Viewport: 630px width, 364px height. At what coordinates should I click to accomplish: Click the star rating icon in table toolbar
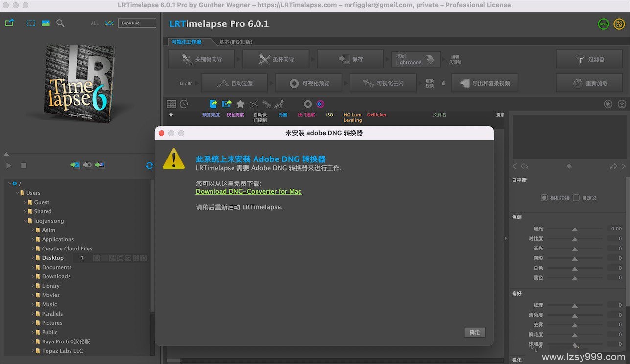pyautogui.click(x=240, y=104)
